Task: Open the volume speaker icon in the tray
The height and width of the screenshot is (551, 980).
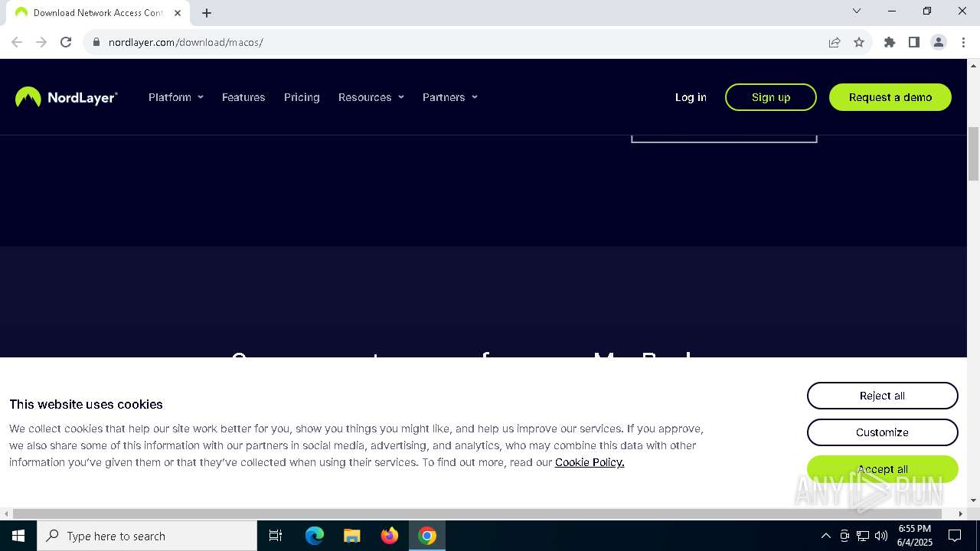Action: click(x=881, y=536)
